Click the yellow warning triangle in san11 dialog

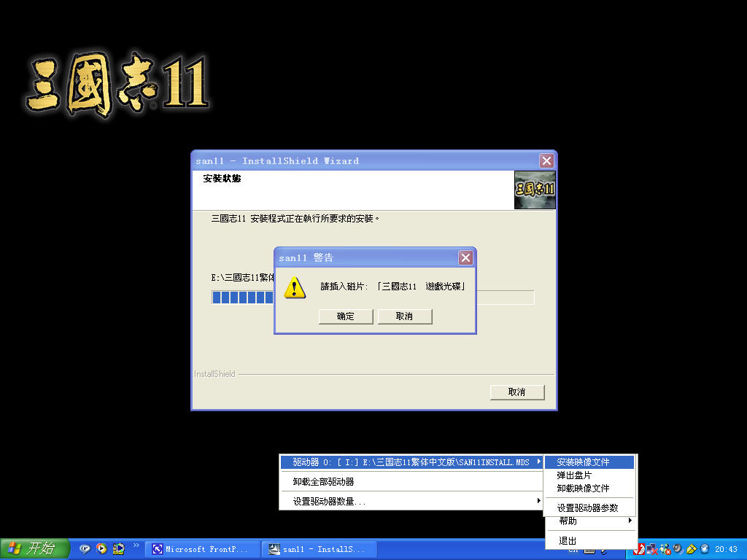[294, 287]
